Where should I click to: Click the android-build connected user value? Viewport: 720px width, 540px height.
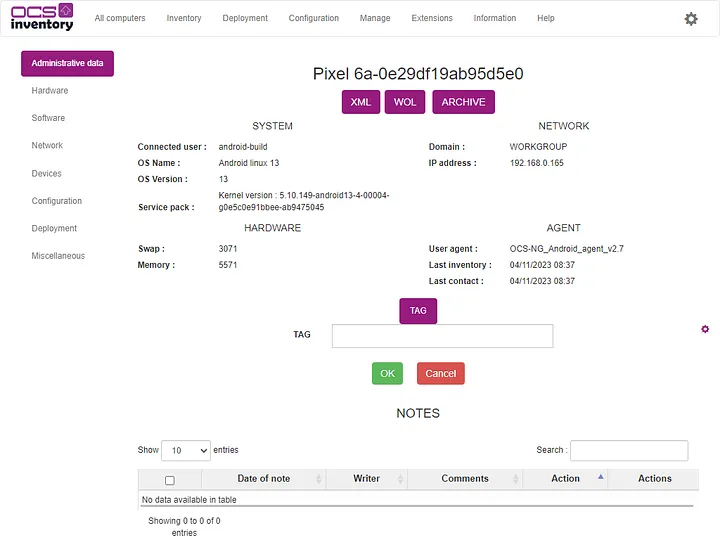[x=243, y=147]
